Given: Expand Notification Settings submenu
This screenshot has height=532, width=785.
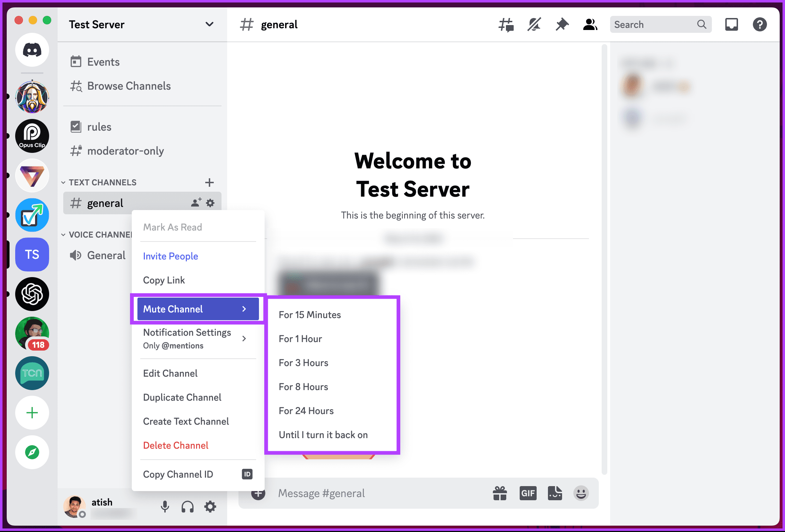Looking at the screenshot, I should (x=198, y=339).
